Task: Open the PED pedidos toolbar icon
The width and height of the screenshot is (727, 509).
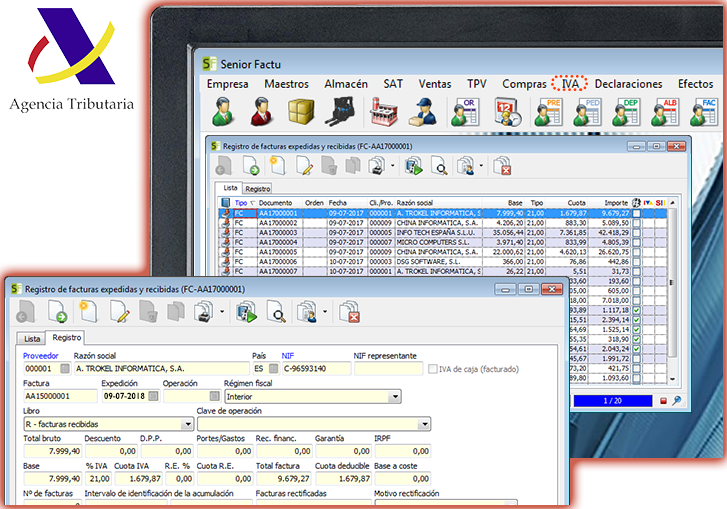Action: click(x=587, y=112)
